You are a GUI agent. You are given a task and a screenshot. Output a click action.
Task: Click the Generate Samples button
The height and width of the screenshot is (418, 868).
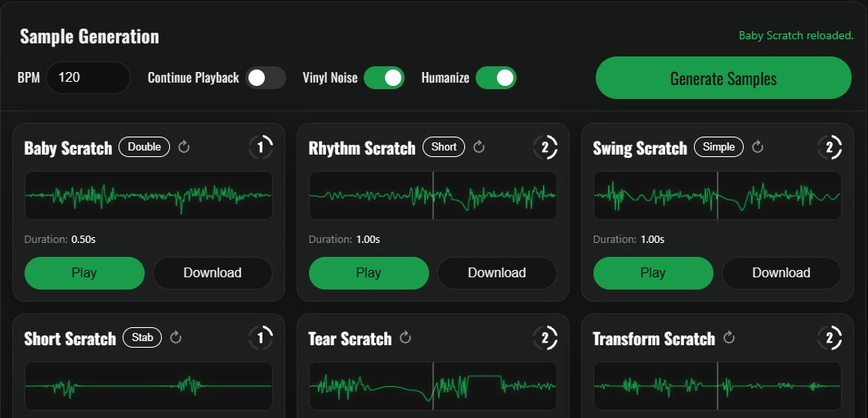point(723,79)
